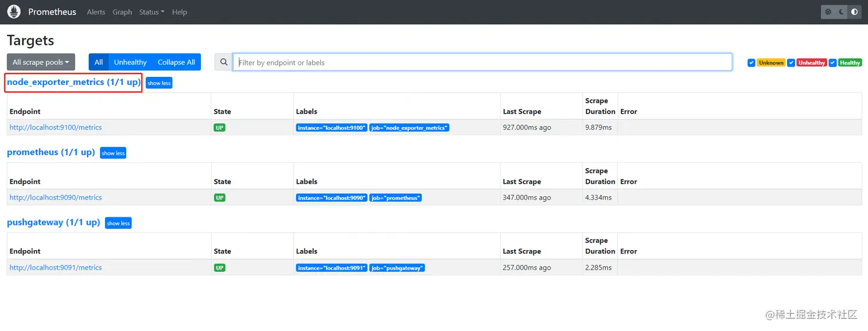Open the settings gear icon
This screenshot has width=868, height=331.
827,11
